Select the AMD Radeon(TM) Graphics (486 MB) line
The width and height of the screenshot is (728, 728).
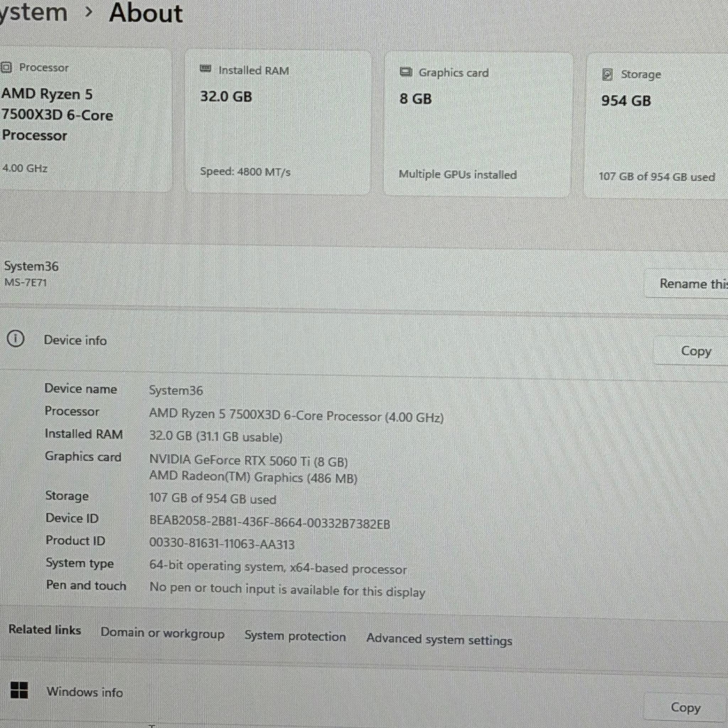[253, 477]
